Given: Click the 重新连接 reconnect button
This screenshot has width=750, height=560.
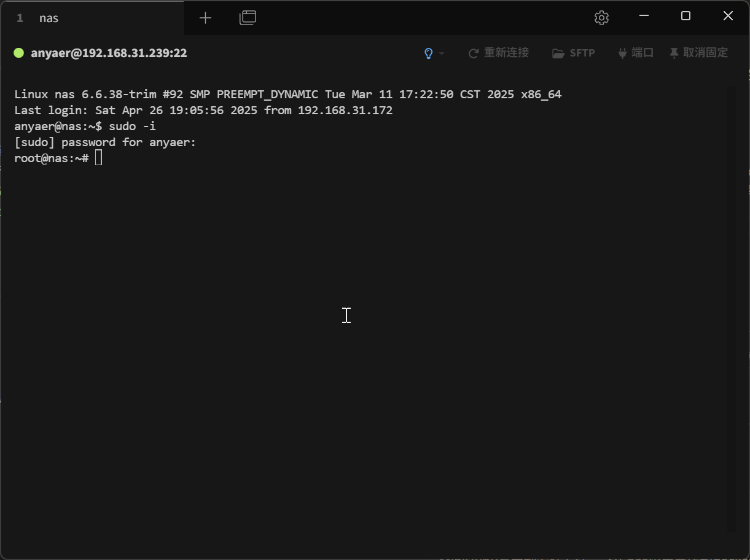Looking at the screenshot, I should (499, 53).
